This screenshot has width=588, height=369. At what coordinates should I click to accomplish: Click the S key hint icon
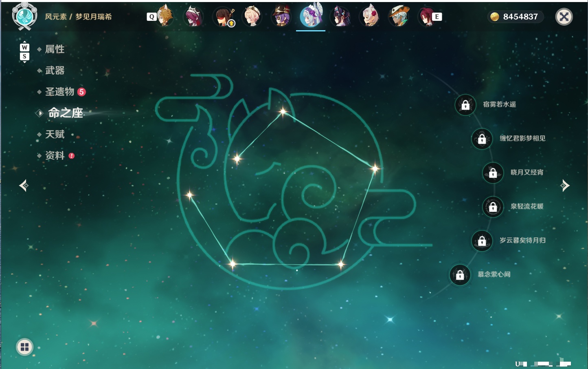[24, 56]
